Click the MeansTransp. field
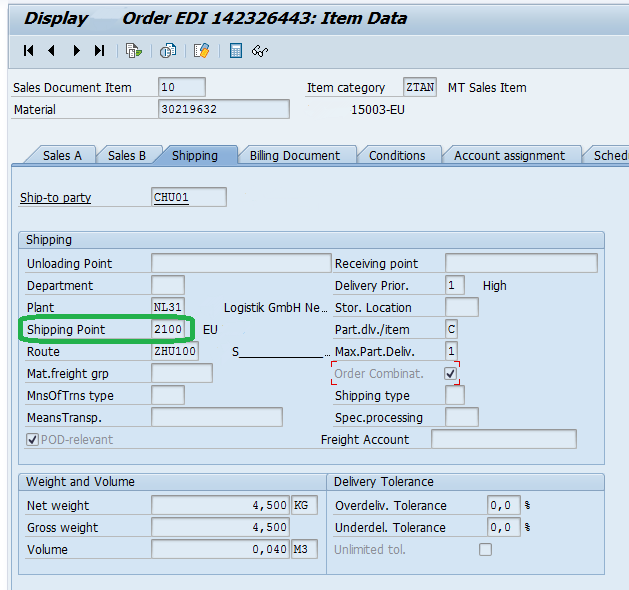The height and width of the screenshot is (590, 629). pyautogui.click(x=217, y=417)
